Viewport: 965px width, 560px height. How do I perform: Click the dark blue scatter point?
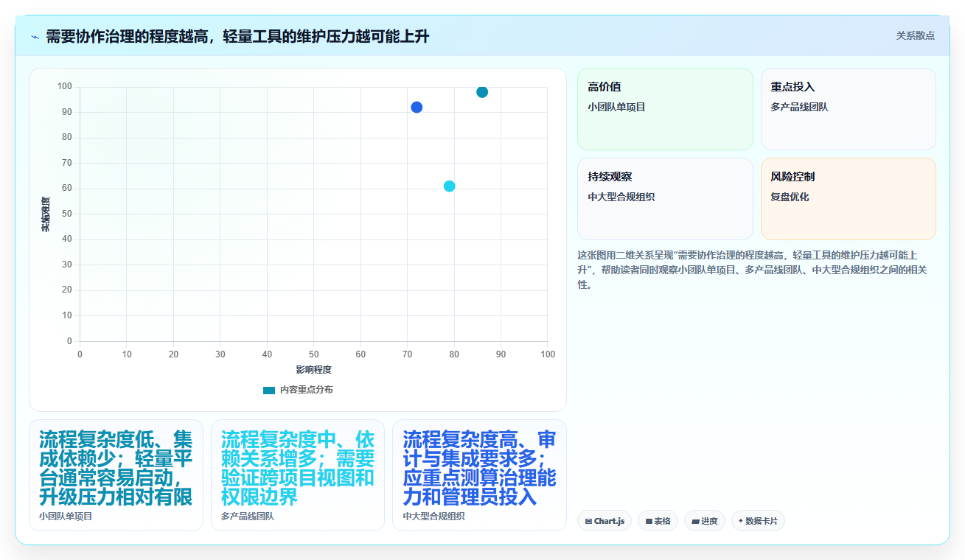click(417, 108)
